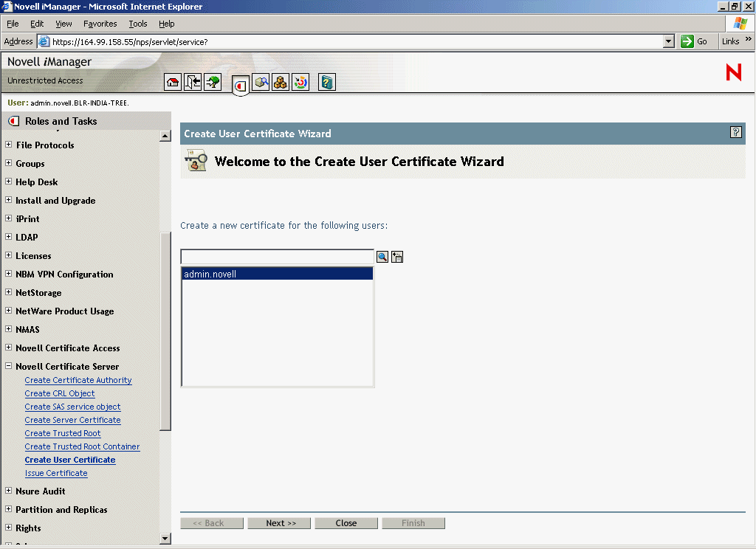Expand the NMAS role
The width and height of the screenshot is (756, 549).
[8, 328]
